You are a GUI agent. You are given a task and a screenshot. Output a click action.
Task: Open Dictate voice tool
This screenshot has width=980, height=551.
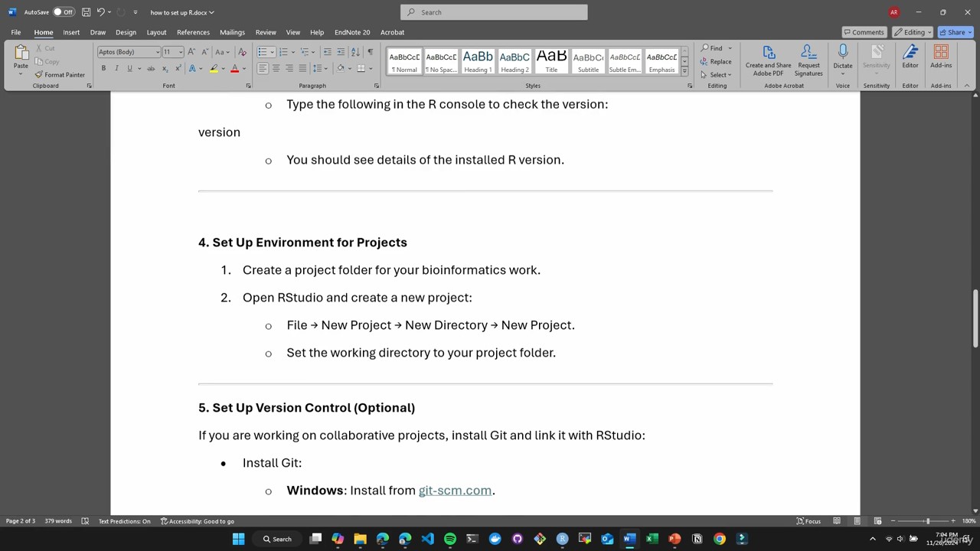(843, 58)
